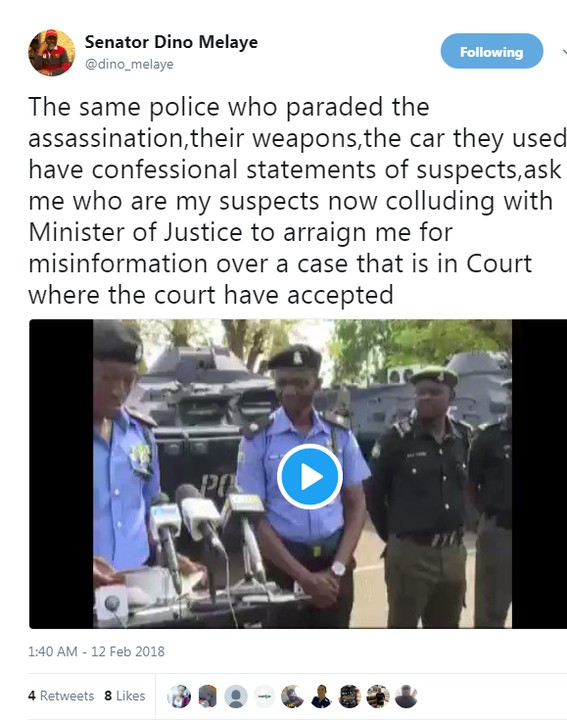
Task: Play the embedded police briefing video
Action: pyautogui.click(x=310, y=477)
